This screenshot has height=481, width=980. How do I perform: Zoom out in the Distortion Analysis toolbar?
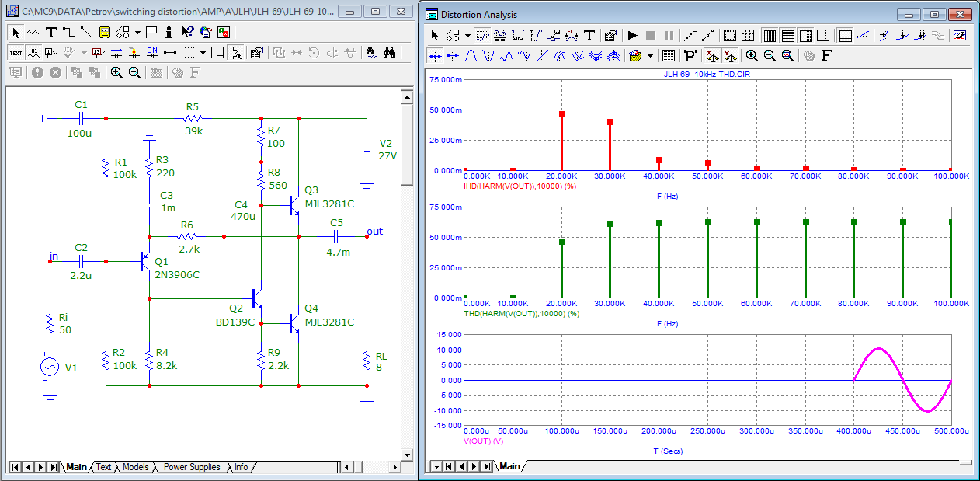(x=770, y=55)
